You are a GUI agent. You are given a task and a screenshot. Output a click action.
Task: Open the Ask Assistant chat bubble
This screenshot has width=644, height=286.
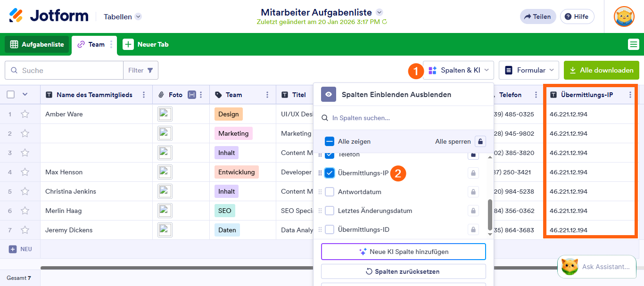[596, 267]
